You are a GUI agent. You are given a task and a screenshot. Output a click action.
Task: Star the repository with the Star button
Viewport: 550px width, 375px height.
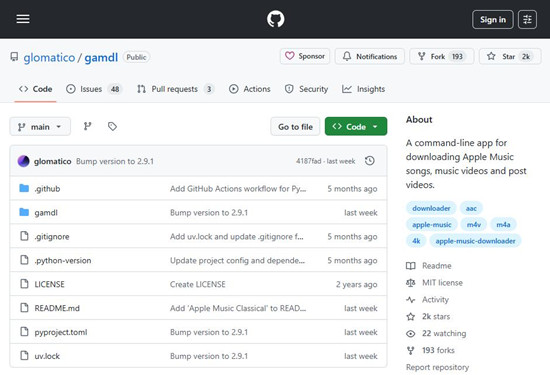[510, 56]
